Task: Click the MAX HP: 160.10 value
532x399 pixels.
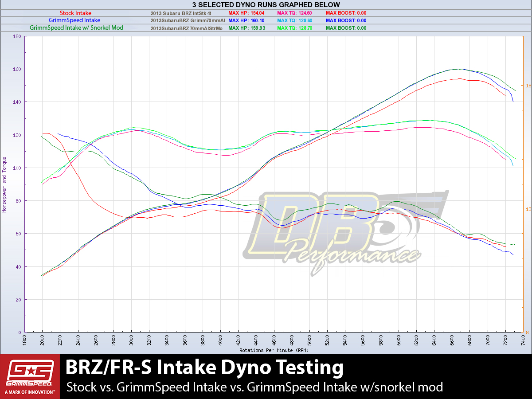Action: click(x=246, y=20)
